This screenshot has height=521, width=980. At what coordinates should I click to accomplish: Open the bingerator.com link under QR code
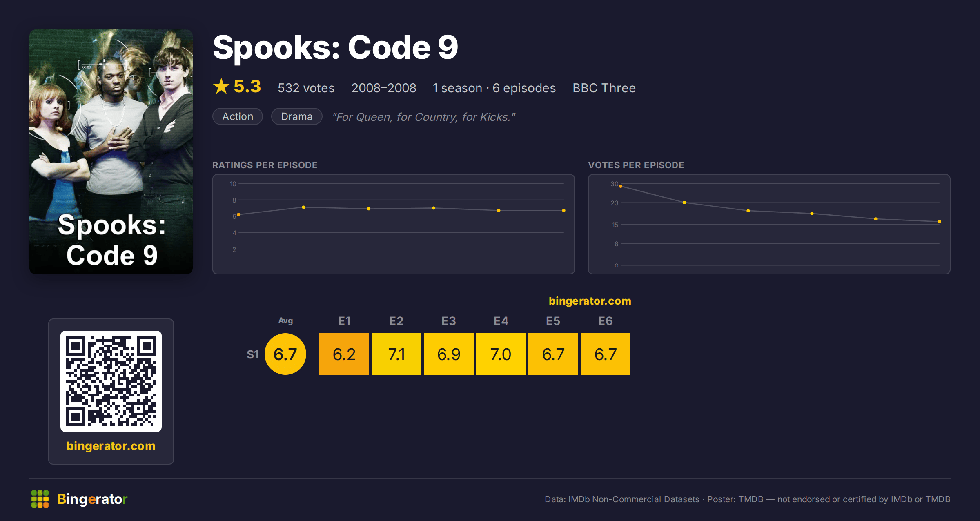click(x=111, y=446)
